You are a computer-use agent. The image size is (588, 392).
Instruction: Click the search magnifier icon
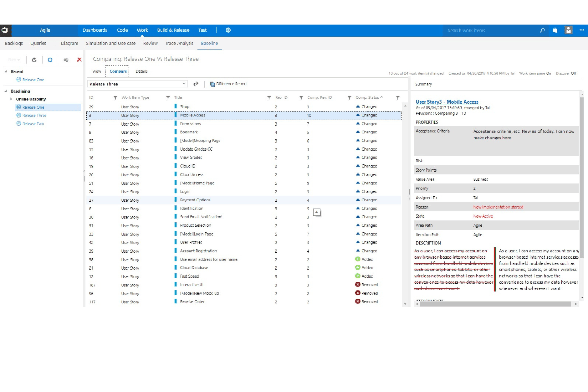542,30
